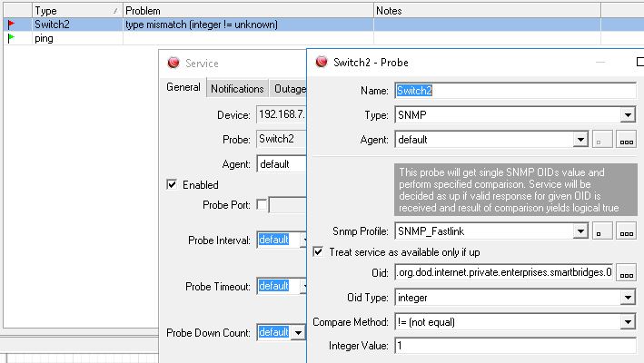Click small square button beside Snmp Profile
The height and width of the screenshot is (363, 644).
[602, 231]
